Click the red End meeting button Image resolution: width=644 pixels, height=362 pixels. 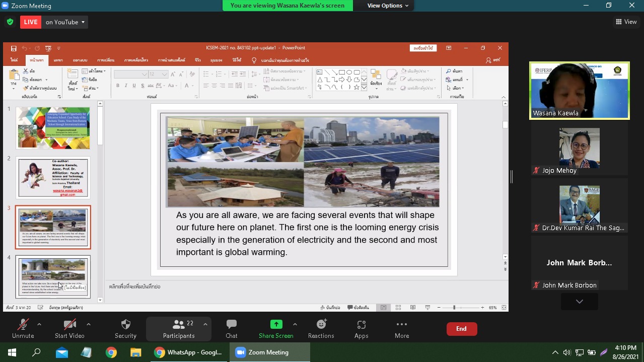(462, 329)
